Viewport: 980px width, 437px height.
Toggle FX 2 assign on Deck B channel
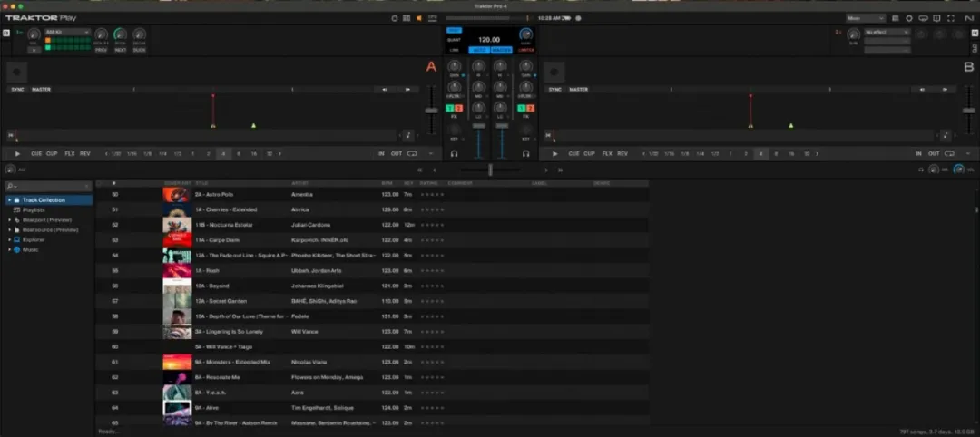pyautogui.click(x=530, y=109)
